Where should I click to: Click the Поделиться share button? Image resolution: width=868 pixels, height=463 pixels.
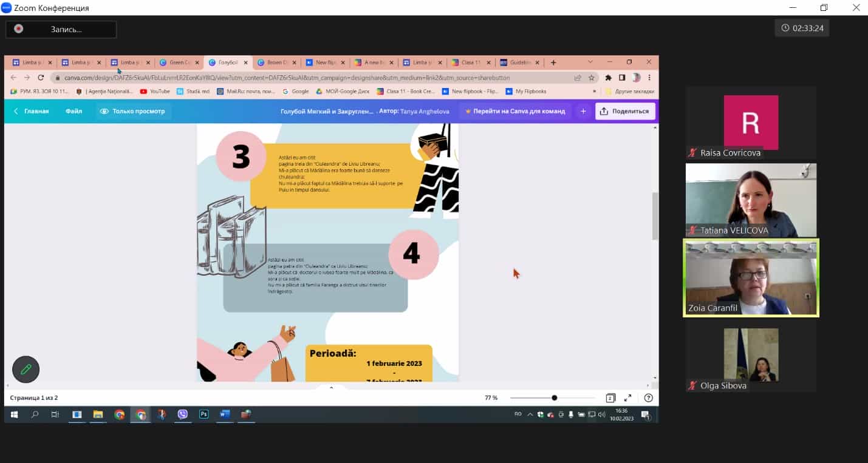pyautogui.click(x=625, y=111)
